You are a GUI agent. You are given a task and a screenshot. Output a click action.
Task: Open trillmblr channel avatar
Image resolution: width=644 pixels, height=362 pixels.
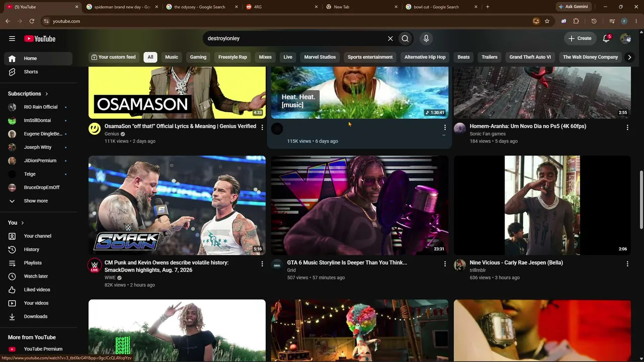pos(460,265)
